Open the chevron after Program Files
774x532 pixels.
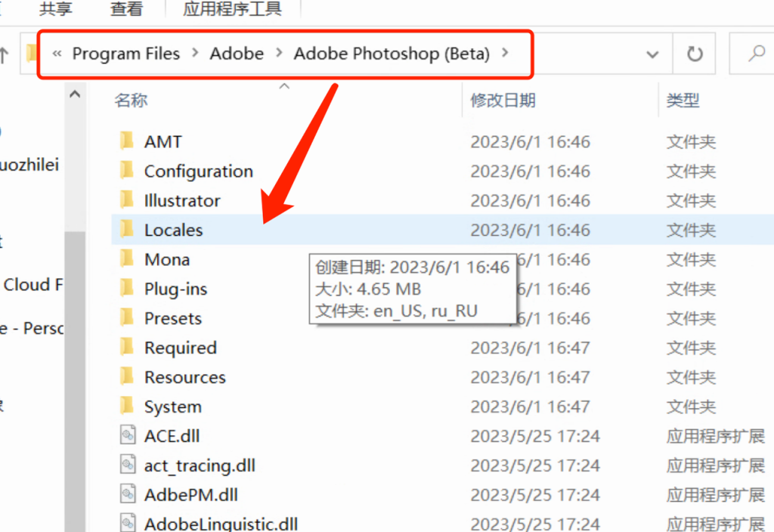coord(195,54)
